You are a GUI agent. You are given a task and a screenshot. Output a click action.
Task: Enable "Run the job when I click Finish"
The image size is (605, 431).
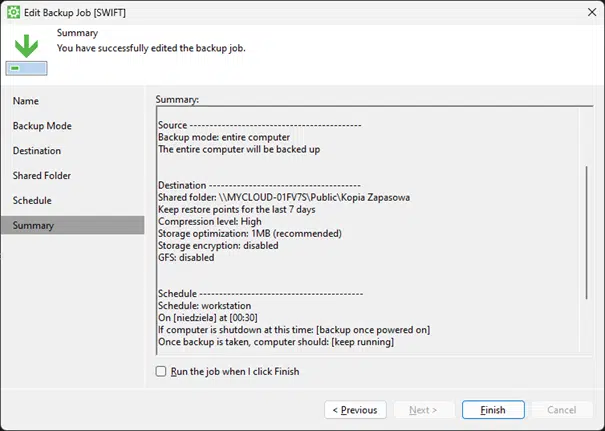coord(162,371)
